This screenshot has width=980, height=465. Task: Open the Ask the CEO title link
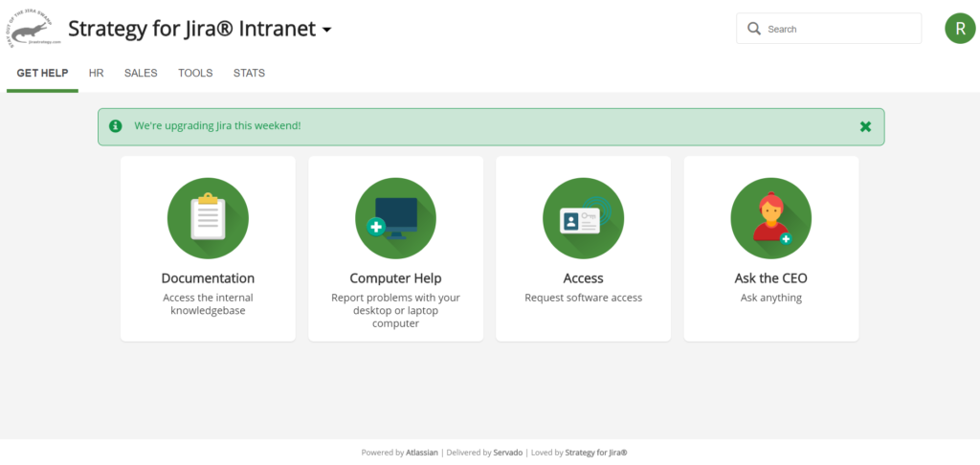point(771,278)
